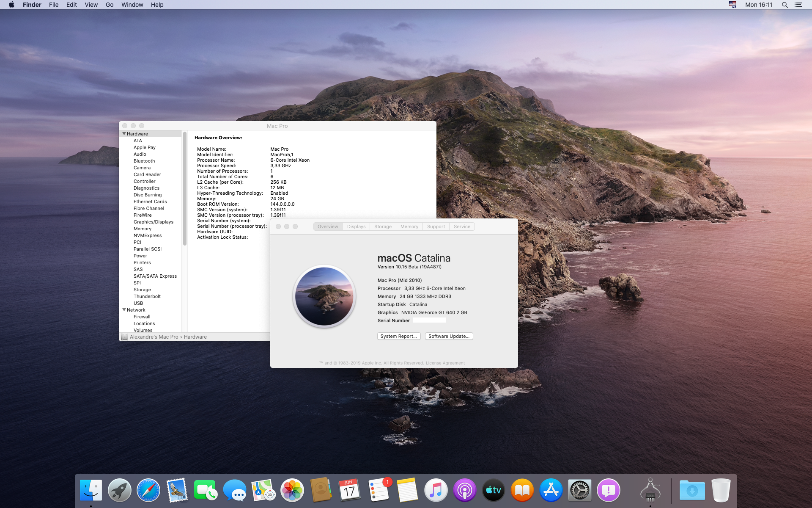Click the System Report button
The height and width of the screenshot is (508, 812).
[398, 336]
